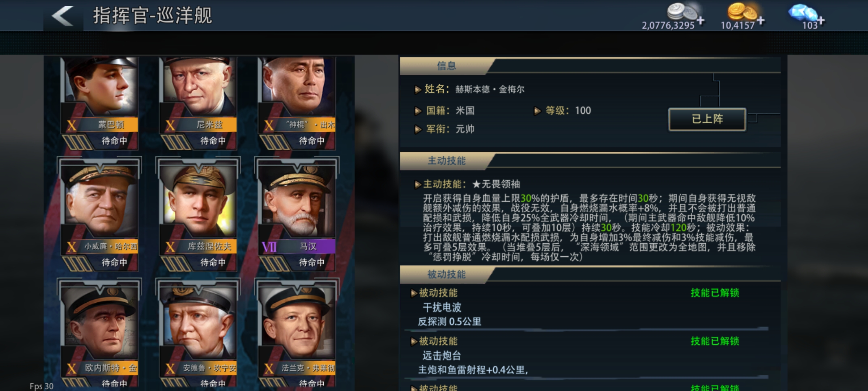The height and width of the screenshot is (391, 868).
Task: Go back with the arrow icon
Action: [x=63, y=16]
